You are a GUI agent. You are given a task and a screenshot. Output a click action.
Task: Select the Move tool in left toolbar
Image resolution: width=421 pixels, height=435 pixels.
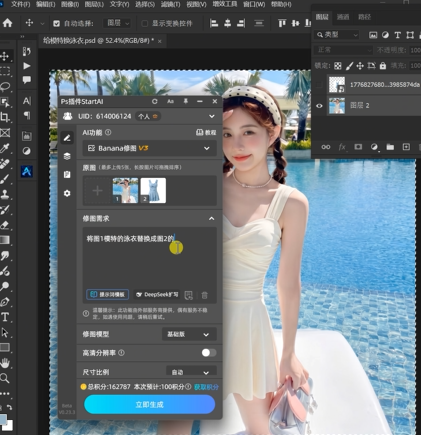(5, 56)
